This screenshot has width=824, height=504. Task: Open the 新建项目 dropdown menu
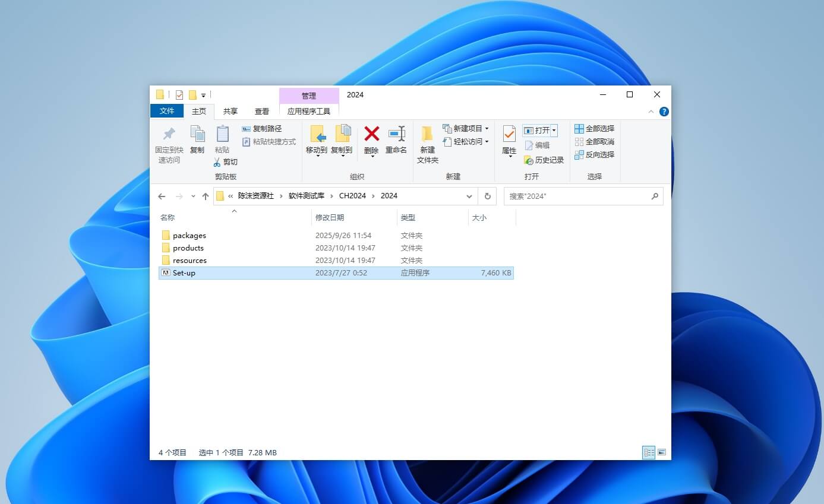click(x=487, y=128)
